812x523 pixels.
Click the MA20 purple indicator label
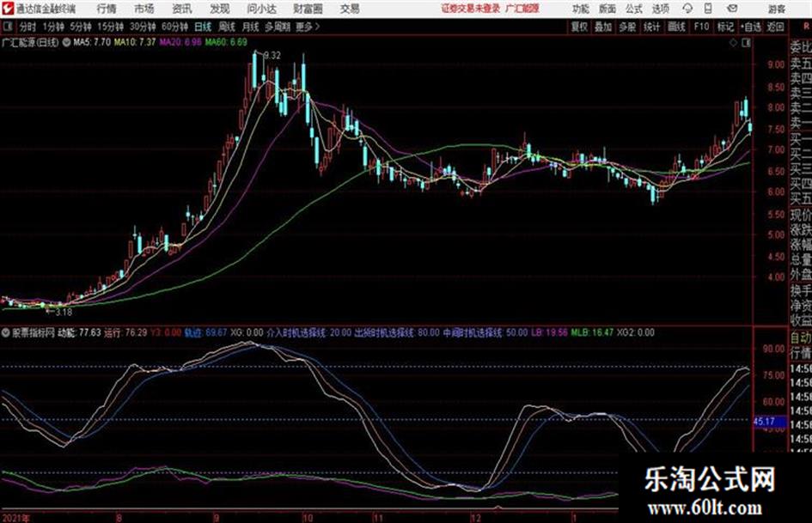click(x=180, y=42)
